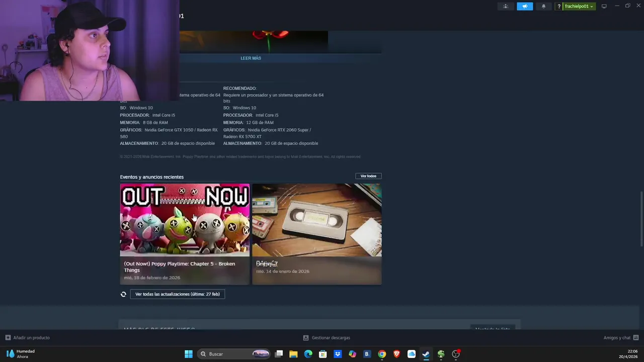Click the plus icon beside Añadir un producto
The image size is (644, 362).
pyautogui.click(x=8, y=338)
